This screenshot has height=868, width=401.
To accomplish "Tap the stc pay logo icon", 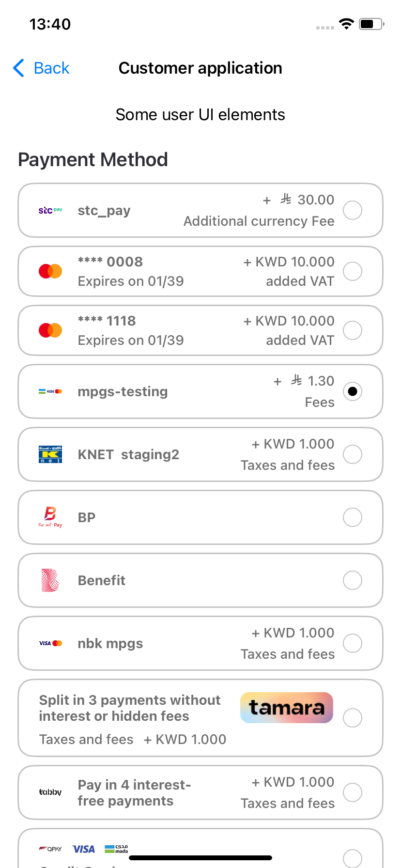I will pos(50,210).
